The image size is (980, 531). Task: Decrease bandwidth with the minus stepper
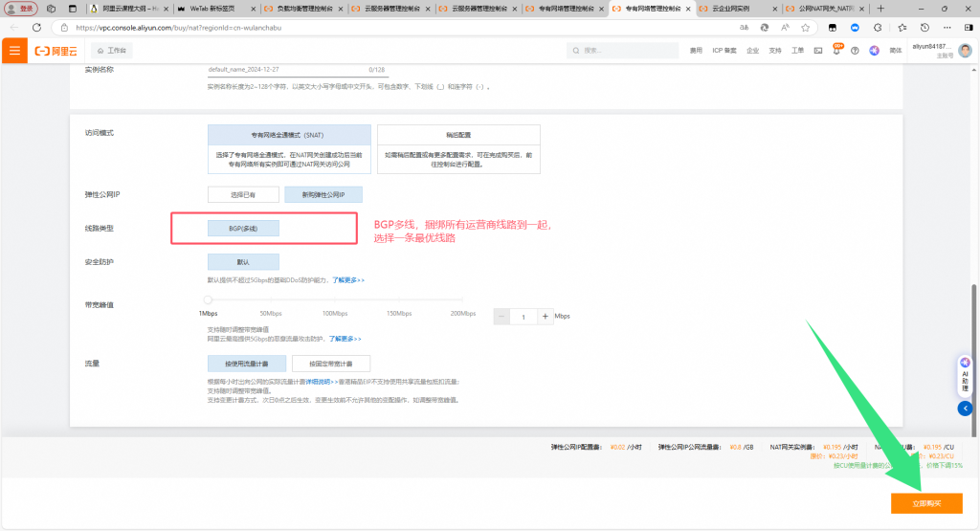(502, 317)
